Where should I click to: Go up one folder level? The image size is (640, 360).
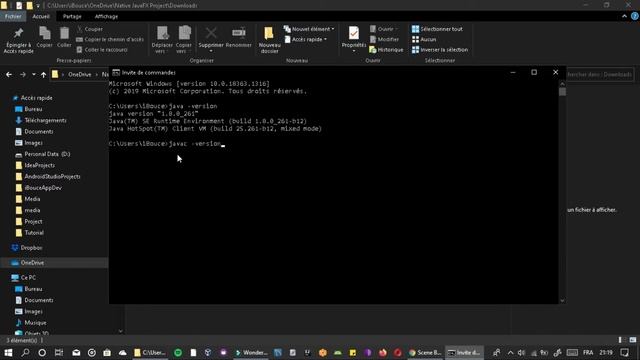pos(43,75)
